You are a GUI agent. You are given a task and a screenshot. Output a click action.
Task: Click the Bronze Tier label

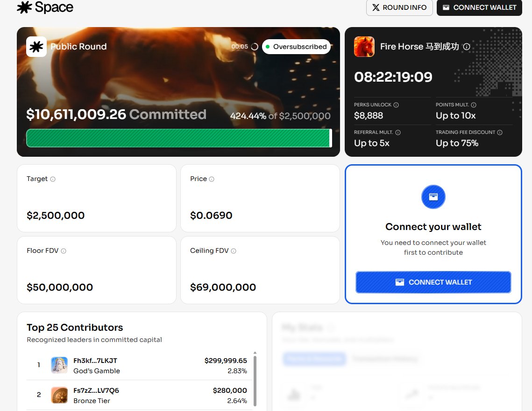click(x=92, y=400)
